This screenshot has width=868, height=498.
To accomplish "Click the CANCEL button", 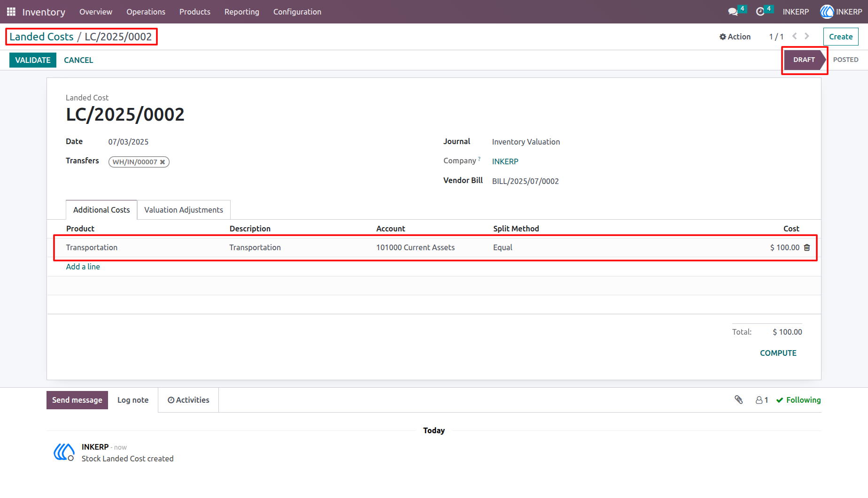I will 78,60.
